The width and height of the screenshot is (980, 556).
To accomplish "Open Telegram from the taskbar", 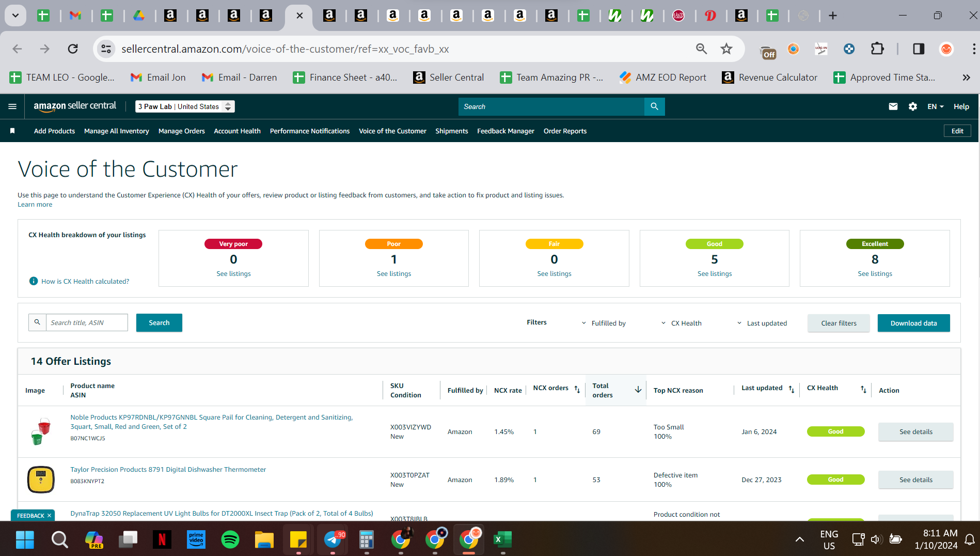I will [333, 539].
